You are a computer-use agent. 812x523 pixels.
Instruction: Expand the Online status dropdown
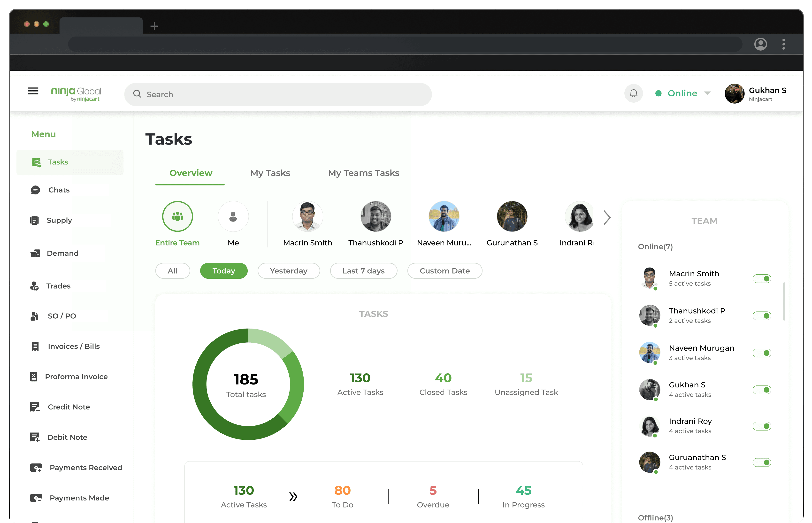tap(707, 93)
